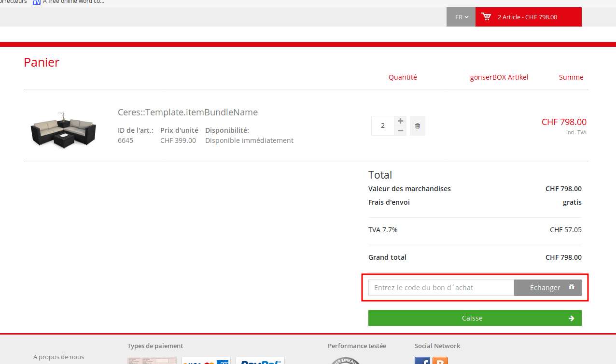Decrease the quantity with the minus stepper
This screenshot has width=616, height=364.
(400, 131)
